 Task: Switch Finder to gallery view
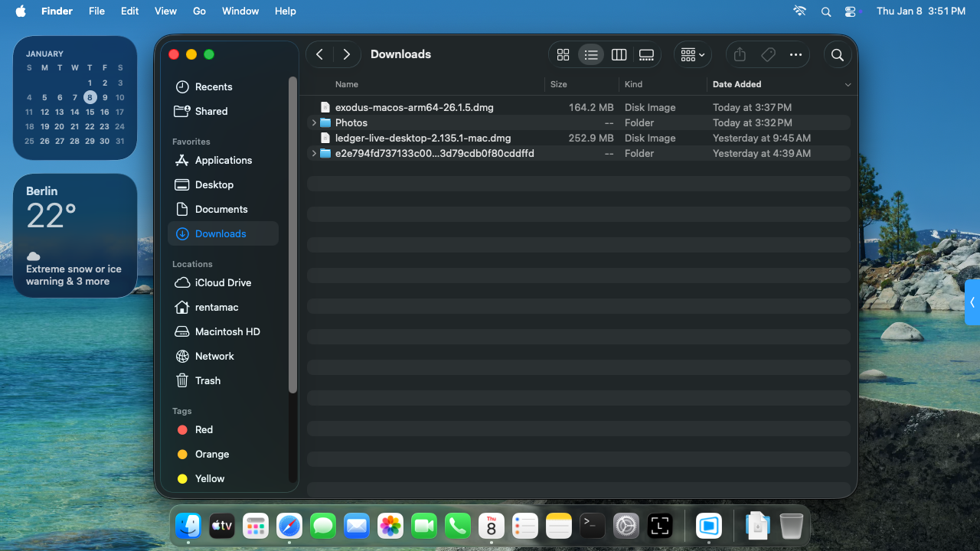click(646, 55)
